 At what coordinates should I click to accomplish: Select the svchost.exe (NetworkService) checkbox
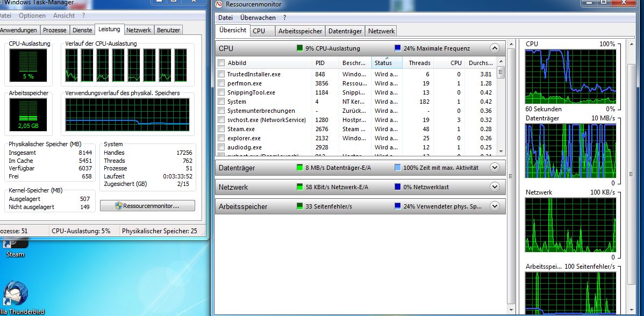(x=221, y=120)
